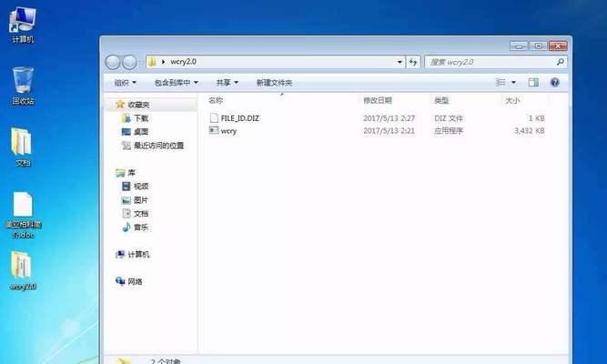607x364 pixels.
Task: Click the folder icon in the address bar
Action: click(x=152, y=62)
